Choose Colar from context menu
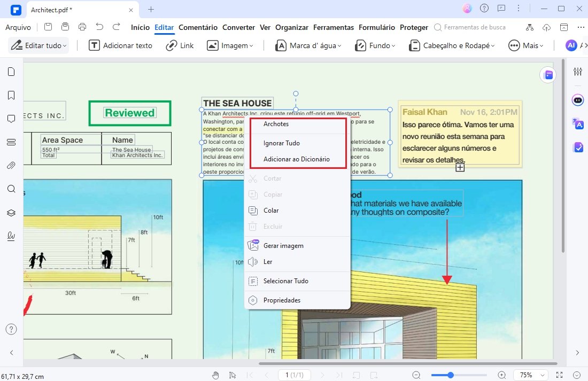This screenshot has height=381, width=588. point(298,211)
